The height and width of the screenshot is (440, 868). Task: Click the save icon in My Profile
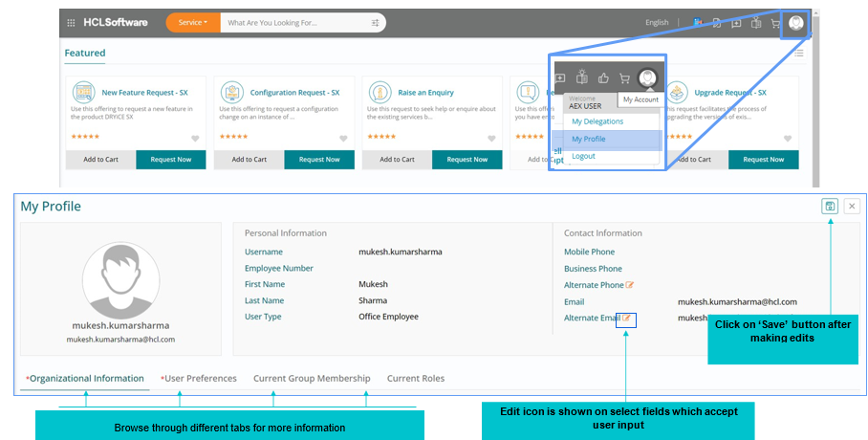point(830,207)
